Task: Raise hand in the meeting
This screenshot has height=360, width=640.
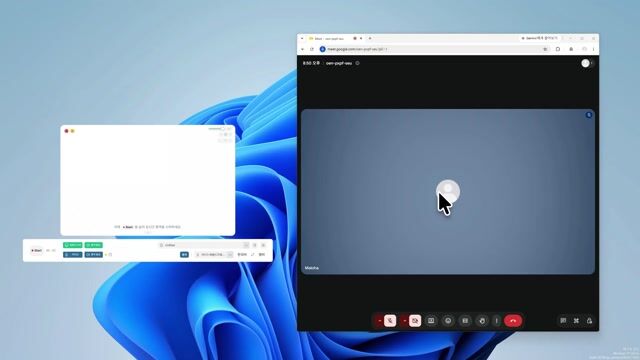Action: tap(482, 321)
